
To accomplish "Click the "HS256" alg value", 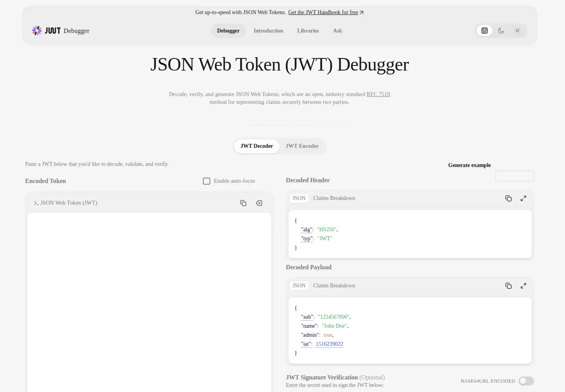I will 326,230.
